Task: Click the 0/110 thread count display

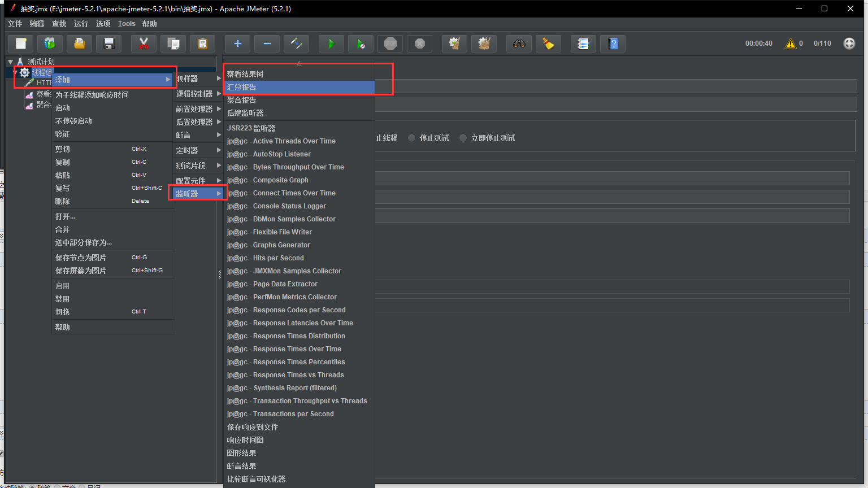Action: (822, 43)
